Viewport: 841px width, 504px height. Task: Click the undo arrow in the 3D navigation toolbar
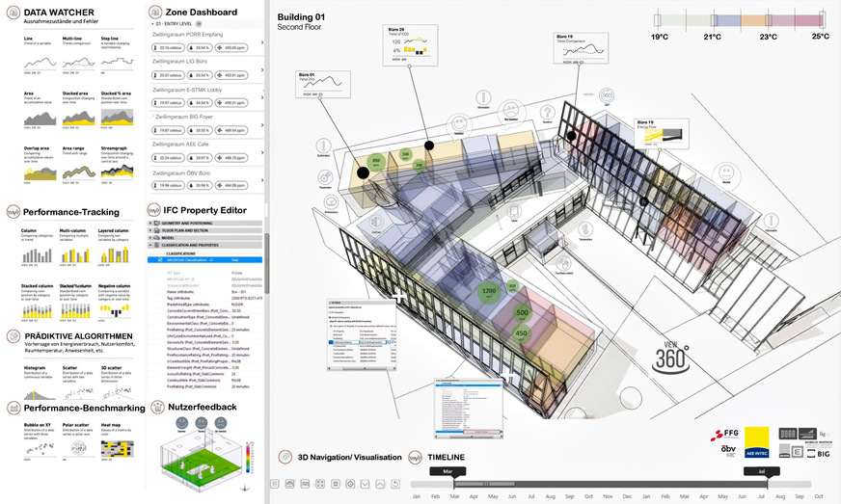tap(394, 483)
